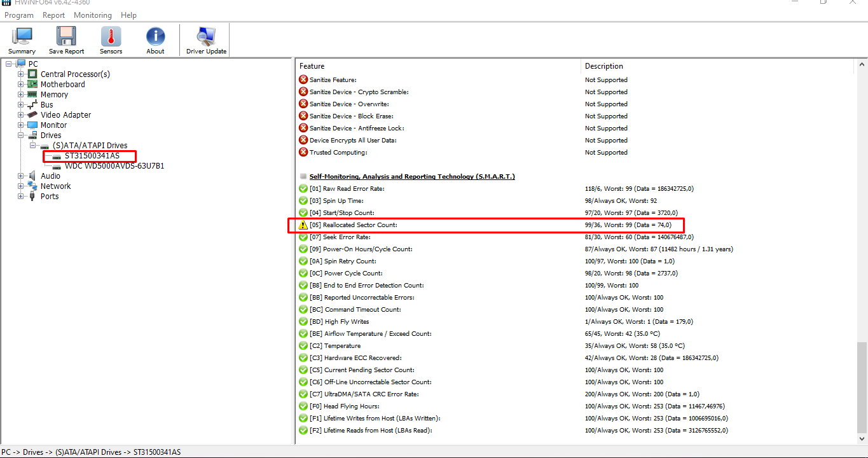Select Lifetime Writes from Host row
Screen dimensions: 868x458
575,418
